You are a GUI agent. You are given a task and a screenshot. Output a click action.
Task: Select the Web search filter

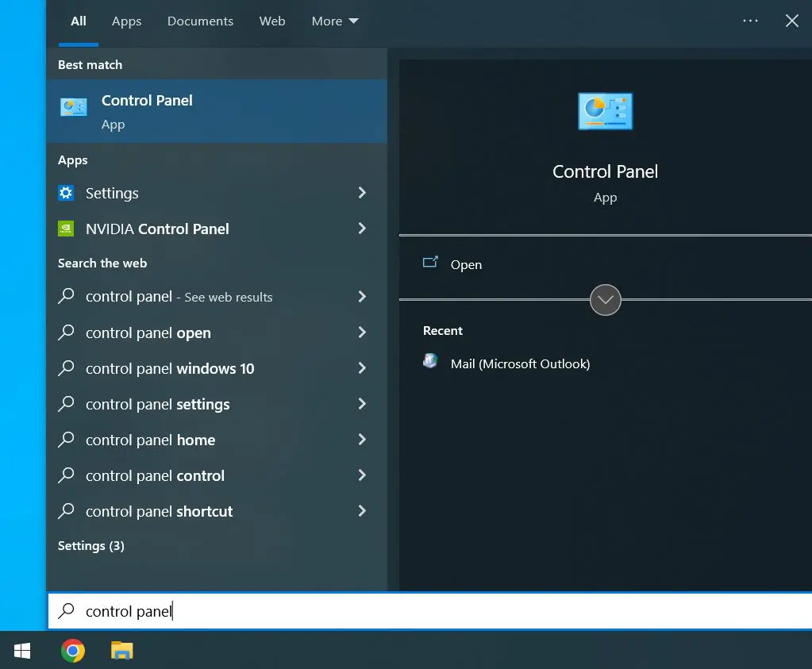pyautogui.click(x=272, y=21)
